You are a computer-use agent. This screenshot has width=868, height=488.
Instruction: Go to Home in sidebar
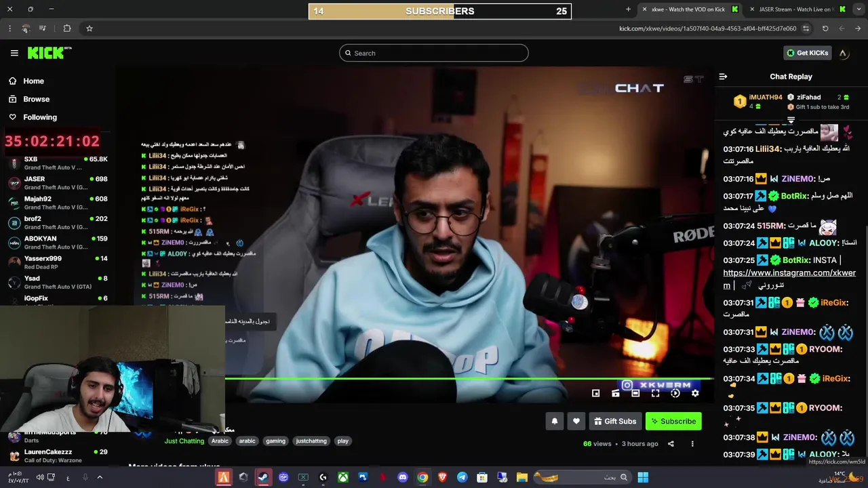(27, 81)
